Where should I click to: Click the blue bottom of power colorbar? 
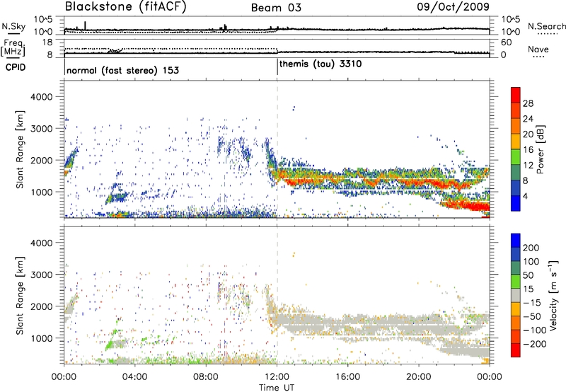(x=516, y=204)
